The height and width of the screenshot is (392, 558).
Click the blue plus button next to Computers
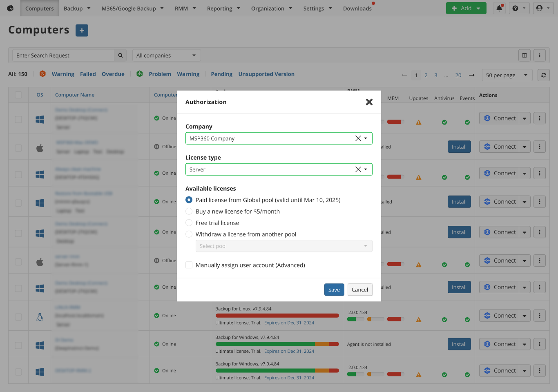coord(82,30)
